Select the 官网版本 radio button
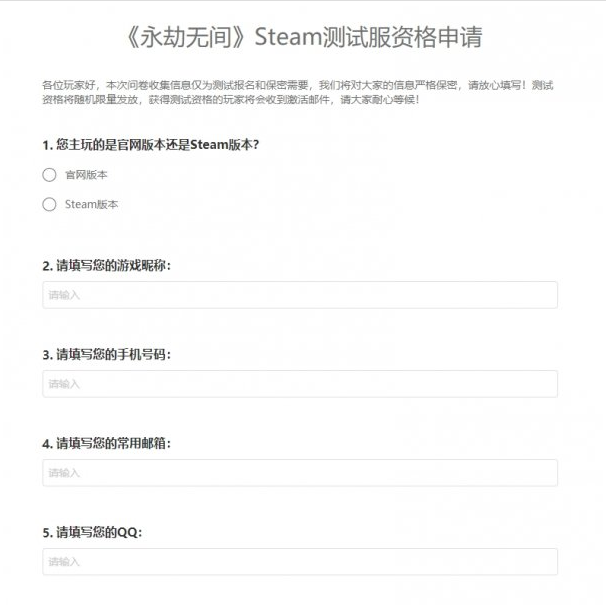The height and width of the screenshot is (607, 606). 49,175
